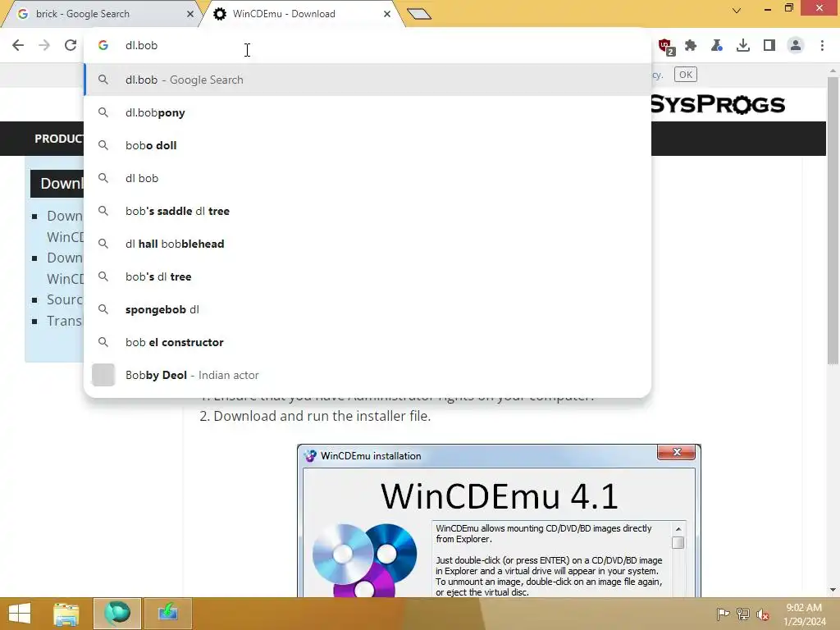This screenshot has height=630, width=840.
Task: Select Bobby Deol Indian actor suggestion
Action: 367,375
